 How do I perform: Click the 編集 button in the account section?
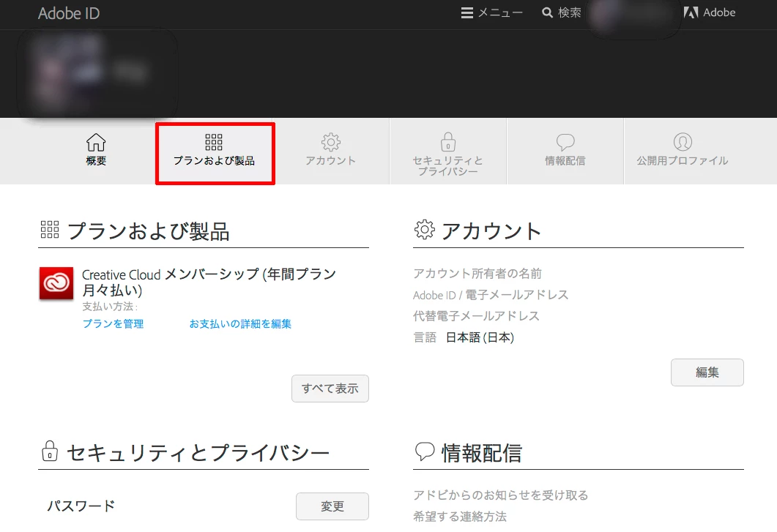pyautogui.click(x=707, y=372)
